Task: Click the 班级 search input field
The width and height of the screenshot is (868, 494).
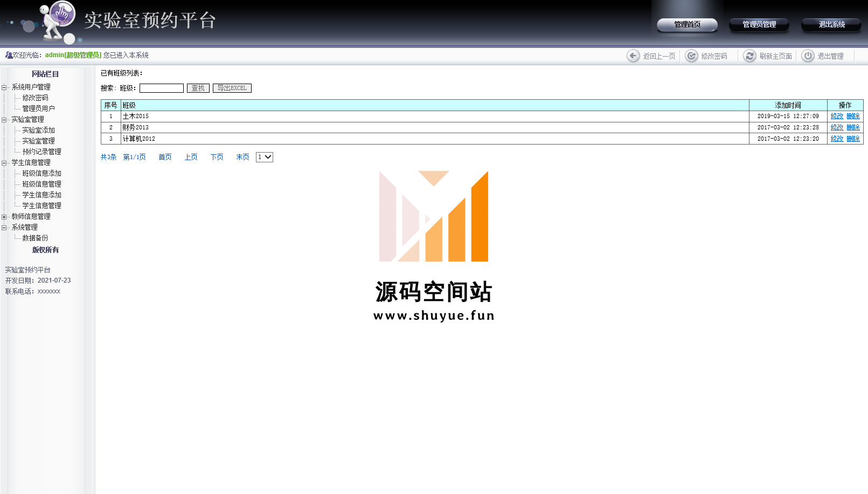Action: pyautogui.click(x=162, y=88)
